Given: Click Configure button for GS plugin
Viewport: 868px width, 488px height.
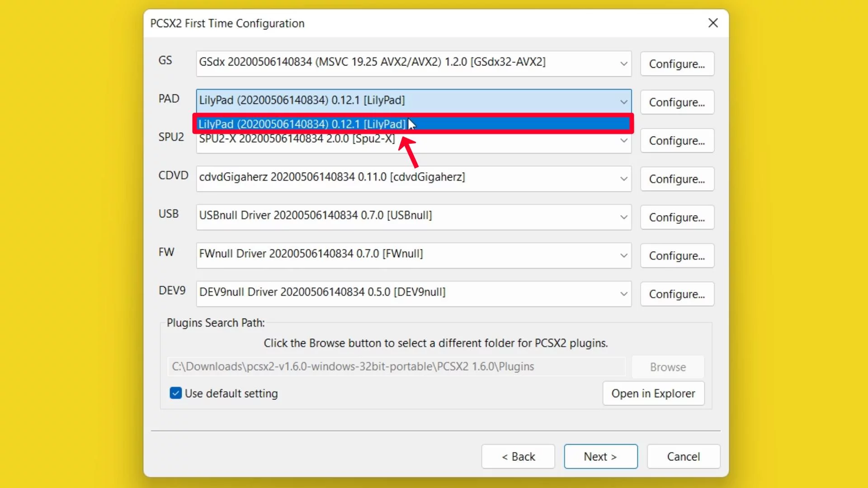Looking at the screenshot, I should click(x=677, y=64).
